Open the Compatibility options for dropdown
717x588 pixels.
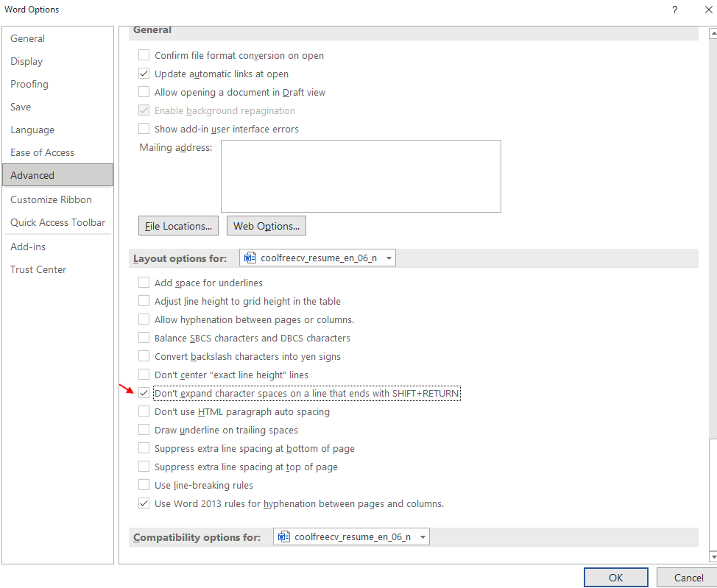point(422,536)
